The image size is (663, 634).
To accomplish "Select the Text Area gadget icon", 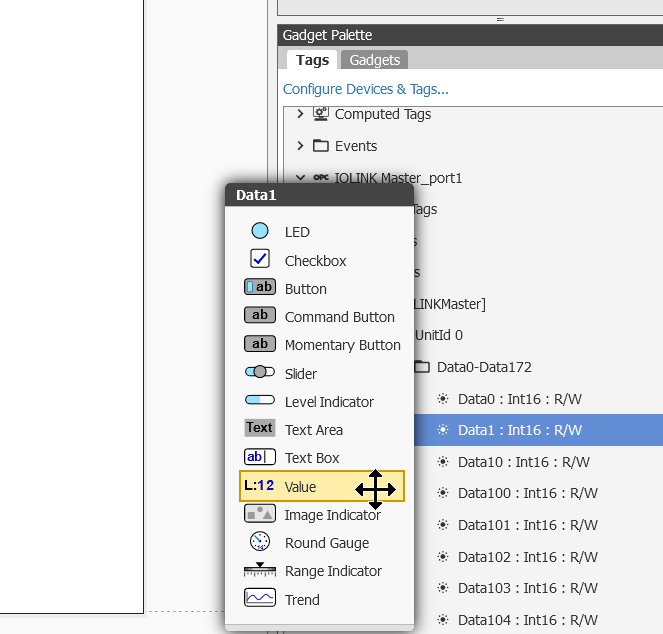I will pos(260,428).
